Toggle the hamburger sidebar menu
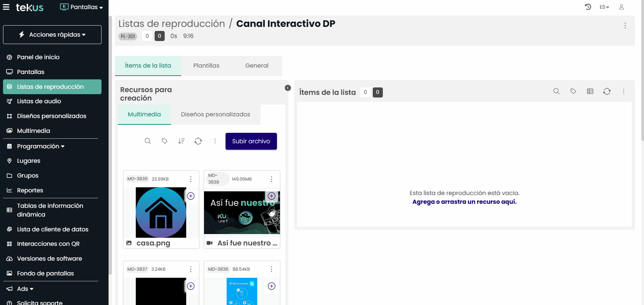 tap(6, 7)
